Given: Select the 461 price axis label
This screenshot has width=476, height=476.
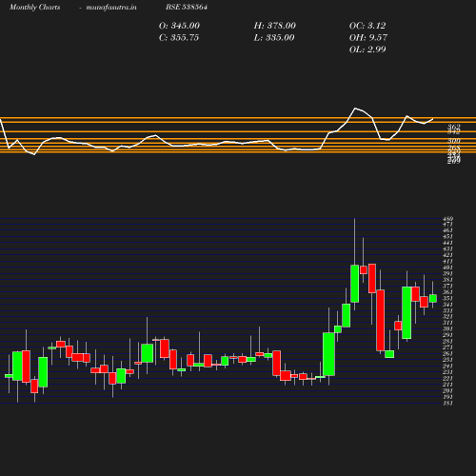Looking at the screenshot, I should (x=447, y=230).
